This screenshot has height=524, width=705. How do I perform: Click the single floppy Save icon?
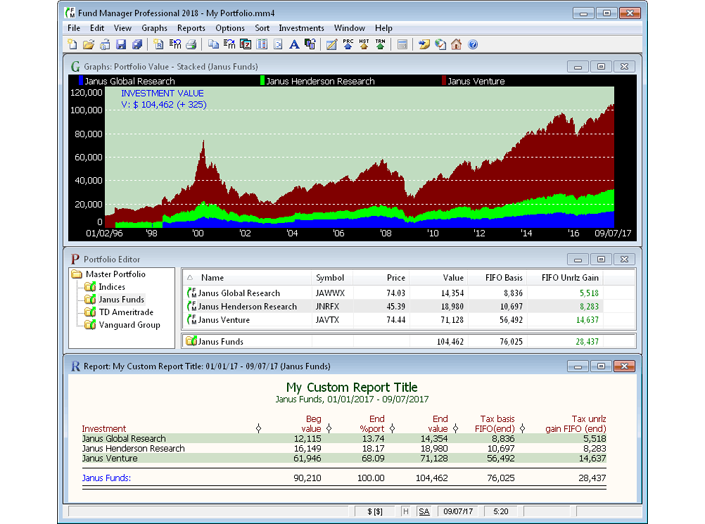121,44
